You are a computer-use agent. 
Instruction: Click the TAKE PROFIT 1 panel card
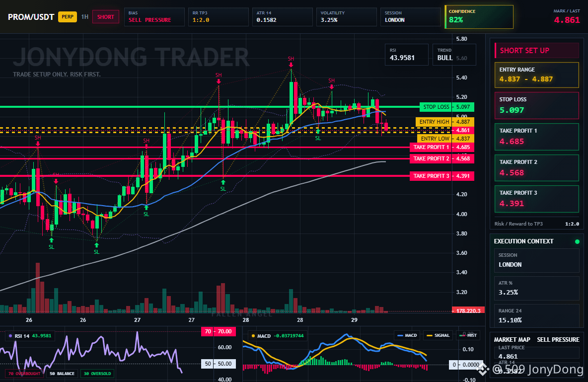[537, 137]
